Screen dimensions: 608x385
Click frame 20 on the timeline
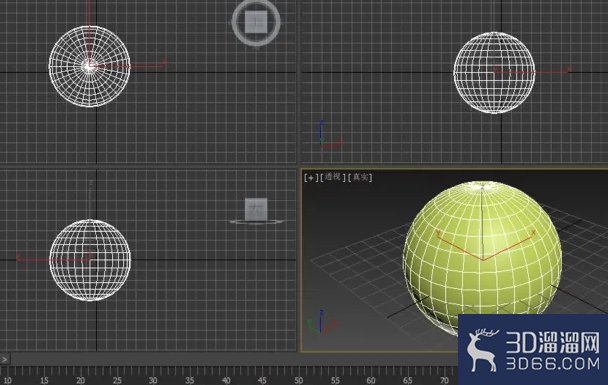point(80,380)
